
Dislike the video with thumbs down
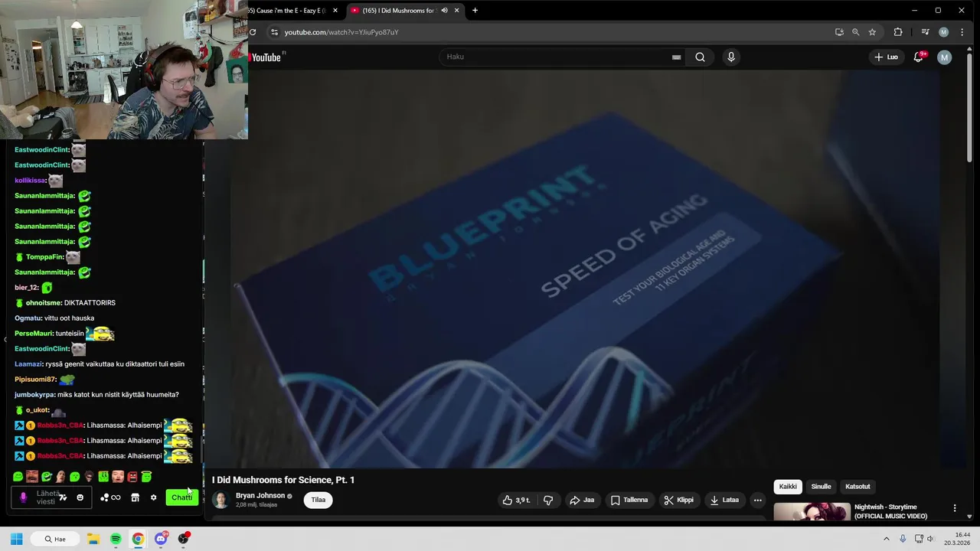coord(548,500)
